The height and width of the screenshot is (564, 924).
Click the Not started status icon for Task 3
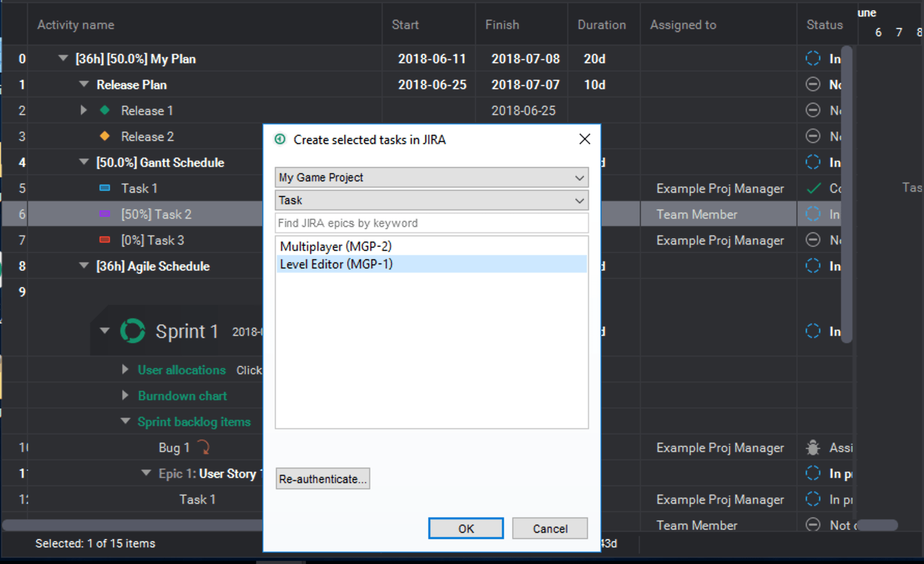coord(813,239)
